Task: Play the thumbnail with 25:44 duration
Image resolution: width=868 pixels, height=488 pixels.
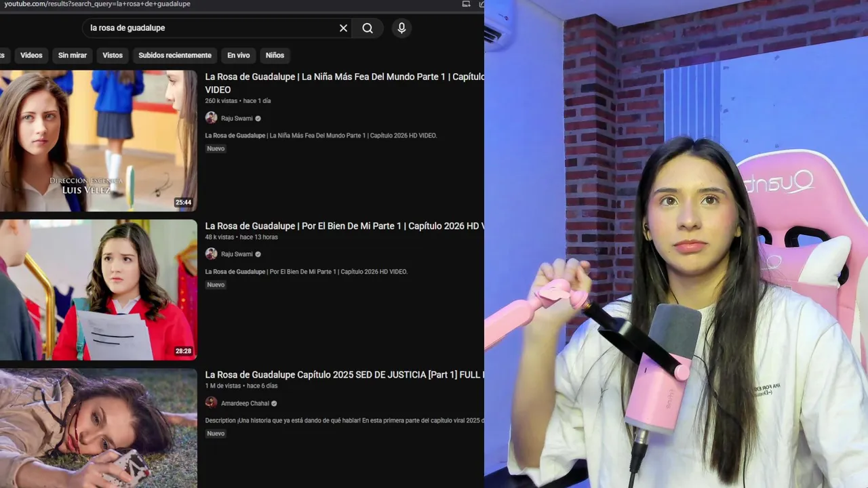Action: click(x=98, y=141)
